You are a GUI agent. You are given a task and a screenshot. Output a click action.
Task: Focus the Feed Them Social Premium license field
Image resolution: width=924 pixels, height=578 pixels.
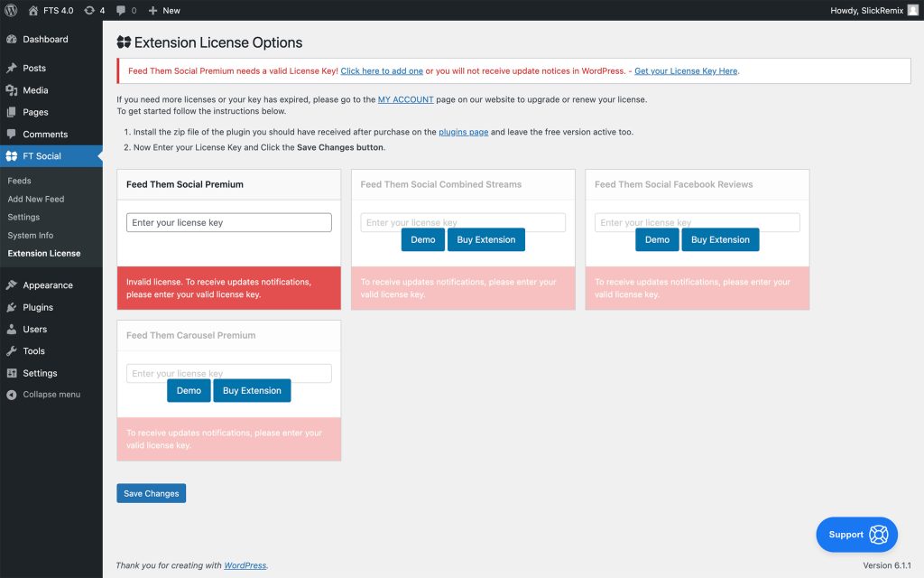[x=229, y=222]
